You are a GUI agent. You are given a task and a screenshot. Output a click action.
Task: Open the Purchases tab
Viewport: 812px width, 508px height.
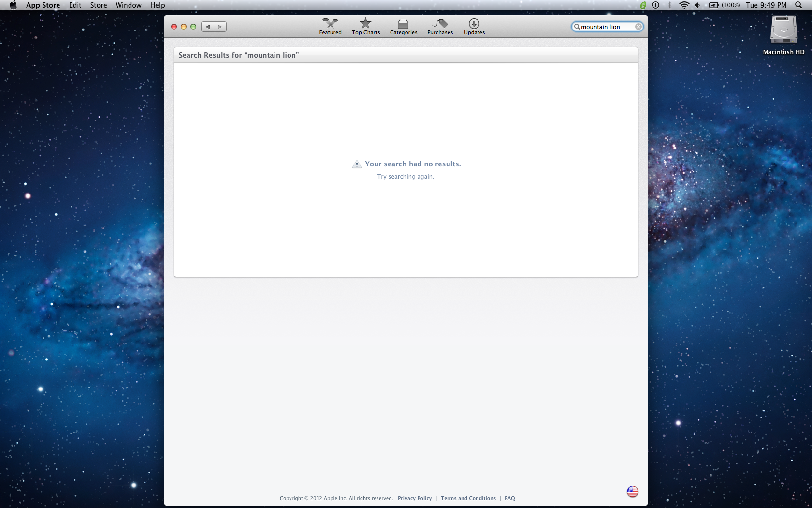click(440, 27)
